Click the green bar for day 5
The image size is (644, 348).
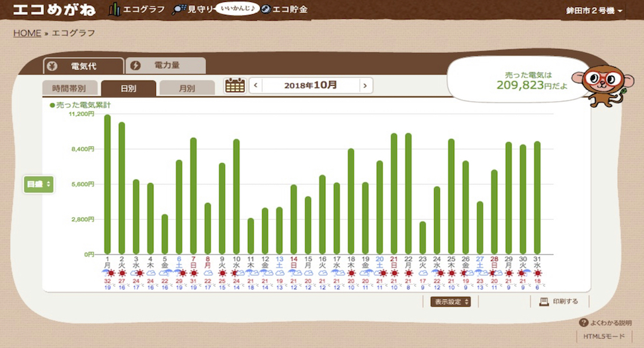tap(165, 234)
